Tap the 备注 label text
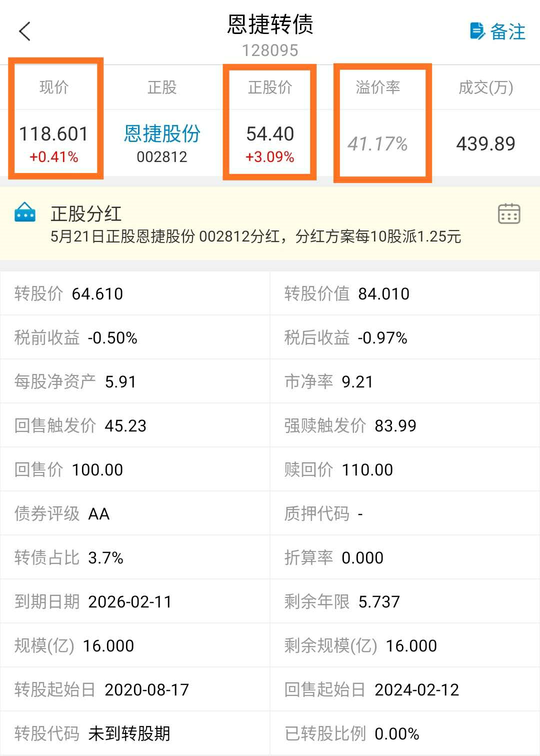540x756 pixels. click(507, 31)
